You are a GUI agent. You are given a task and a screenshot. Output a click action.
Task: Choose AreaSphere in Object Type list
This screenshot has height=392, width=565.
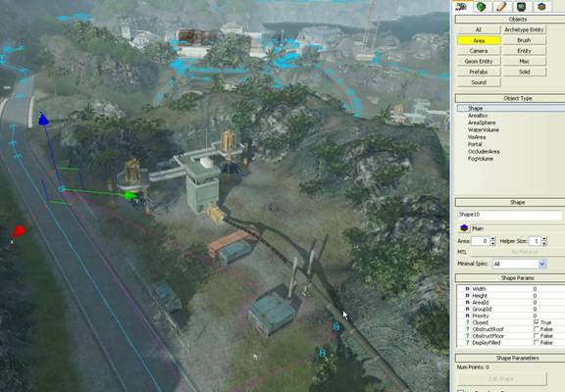point(482,122)
